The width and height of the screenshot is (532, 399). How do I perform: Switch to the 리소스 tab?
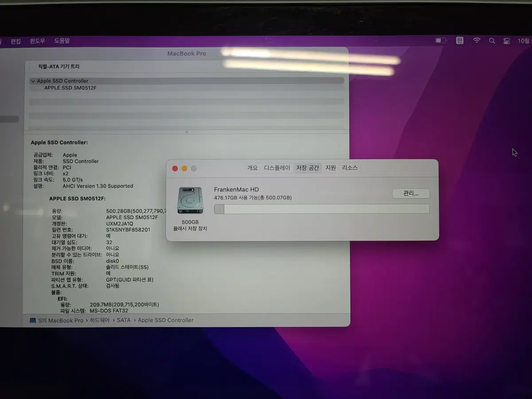click(350, 168)
